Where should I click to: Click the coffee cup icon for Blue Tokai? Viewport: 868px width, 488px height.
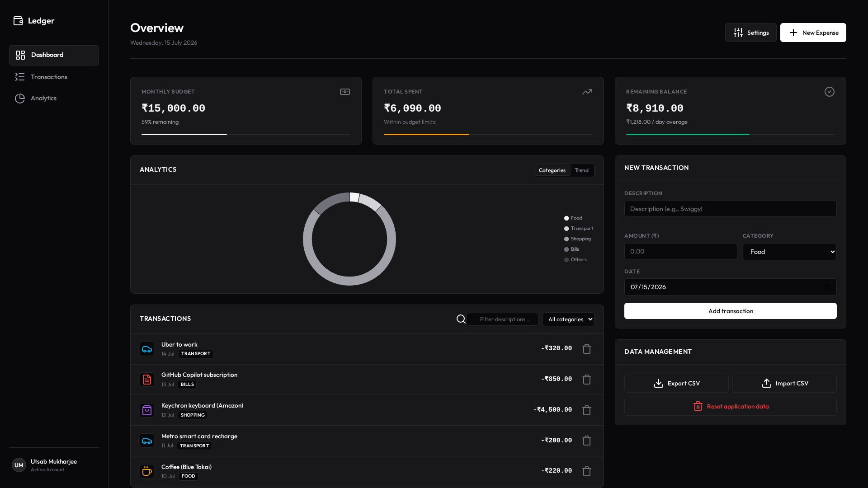[147, 471]
